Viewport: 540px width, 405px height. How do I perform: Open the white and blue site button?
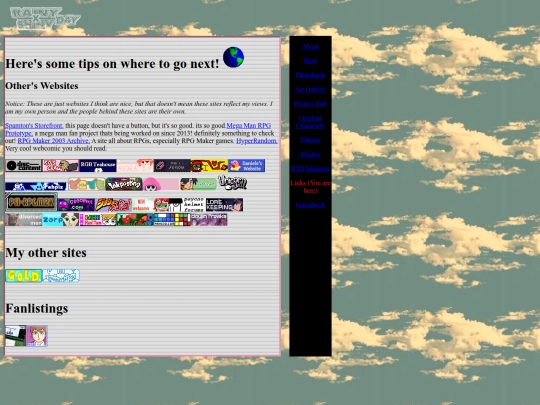(x=61, y=276)
